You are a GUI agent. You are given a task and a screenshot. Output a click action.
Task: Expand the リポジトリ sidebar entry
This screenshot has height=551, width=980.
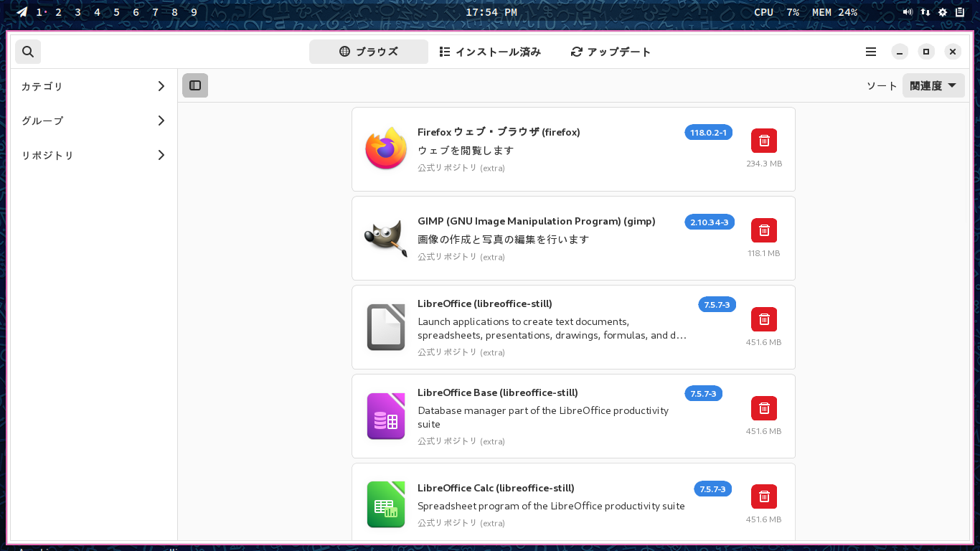[x=94, y=155]
